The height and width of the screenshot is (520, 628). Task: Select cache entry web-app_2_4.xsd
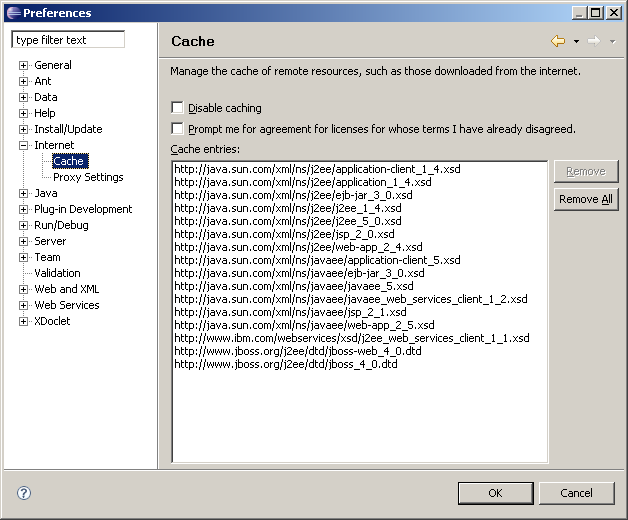(298, 247)
